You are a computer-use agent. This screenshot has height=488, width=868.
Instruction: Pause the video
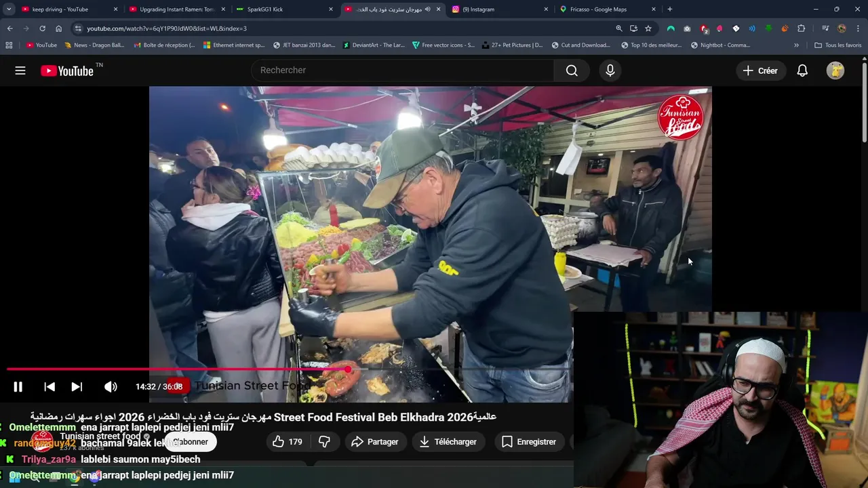coord(18,386)
